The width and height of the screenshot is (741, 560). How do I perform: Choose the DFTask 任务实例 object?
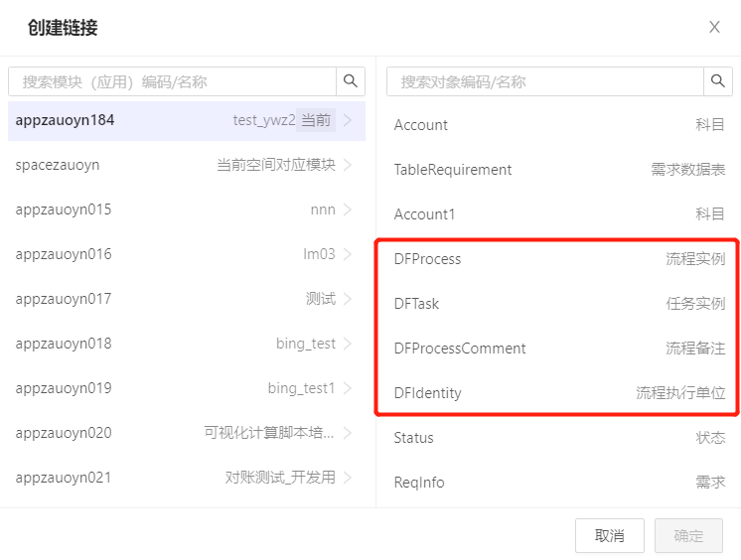click(x=559, y=304)
